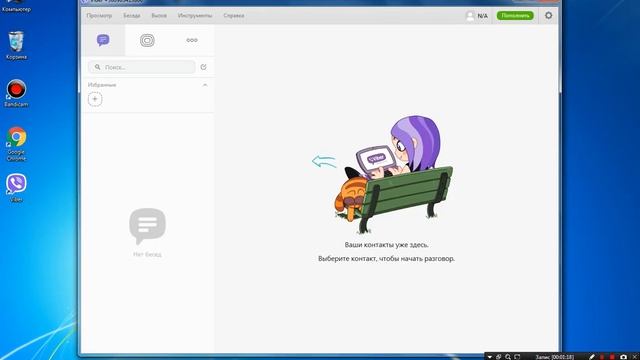The image size is (640, 360).
Task: Open the More options three-dots tab
Action: coord(192,40)
